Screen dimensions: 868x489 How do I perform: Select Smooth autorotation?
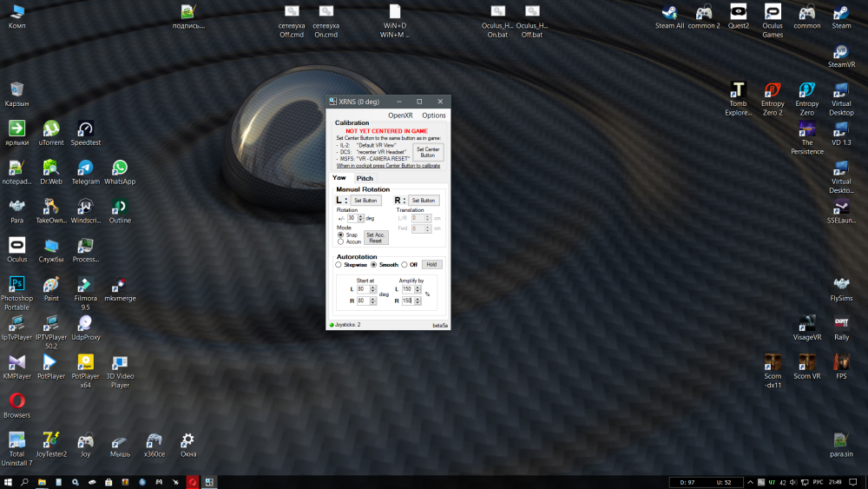pyautogui.click(x=373, y=265)
